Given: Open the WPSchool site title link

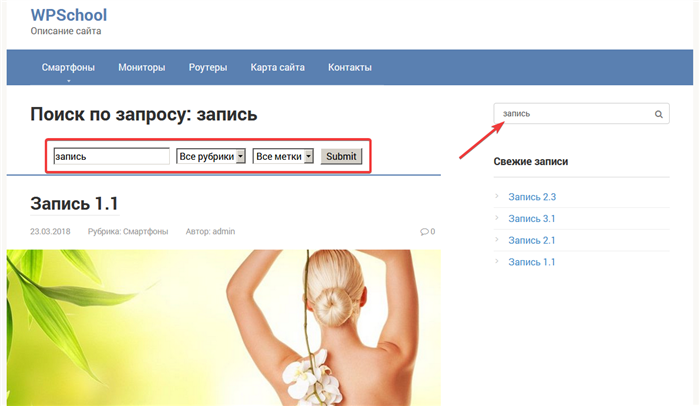Looking at the screenshot, I should [x=69, y=15].
